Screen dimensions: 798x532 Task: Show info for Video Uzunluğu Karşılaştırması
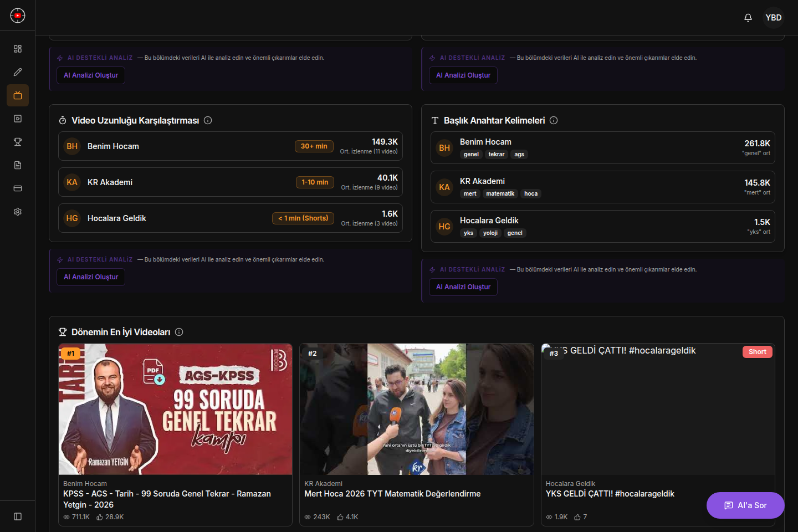(208, 120)
